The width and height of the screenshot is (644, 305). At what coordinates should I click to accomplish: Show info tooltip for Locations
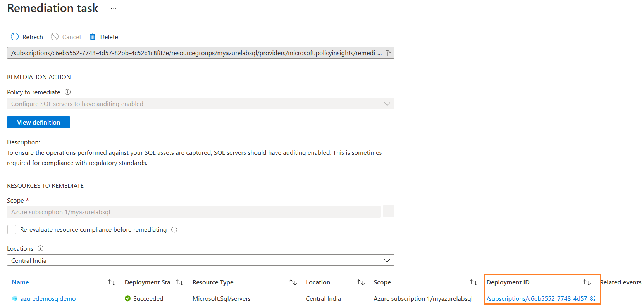point(41,248)
